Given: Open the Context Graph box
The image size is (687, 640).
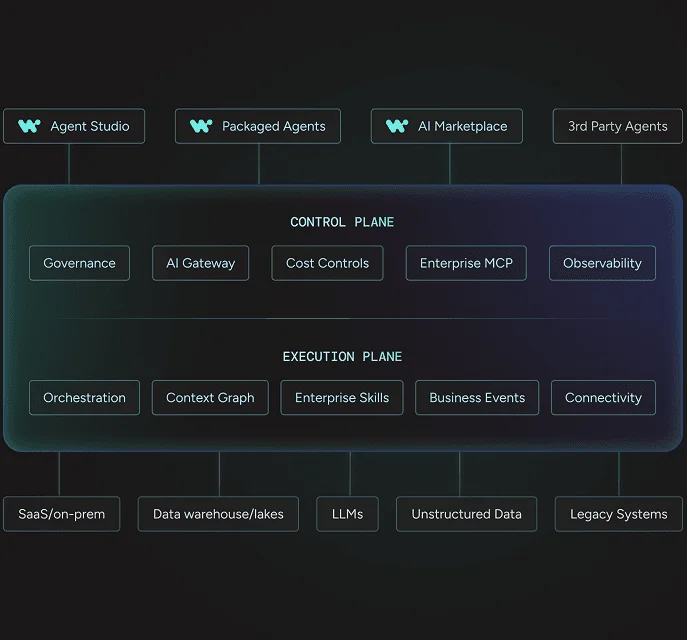Looking at the screenshot, I should click(x=210, y=397).
